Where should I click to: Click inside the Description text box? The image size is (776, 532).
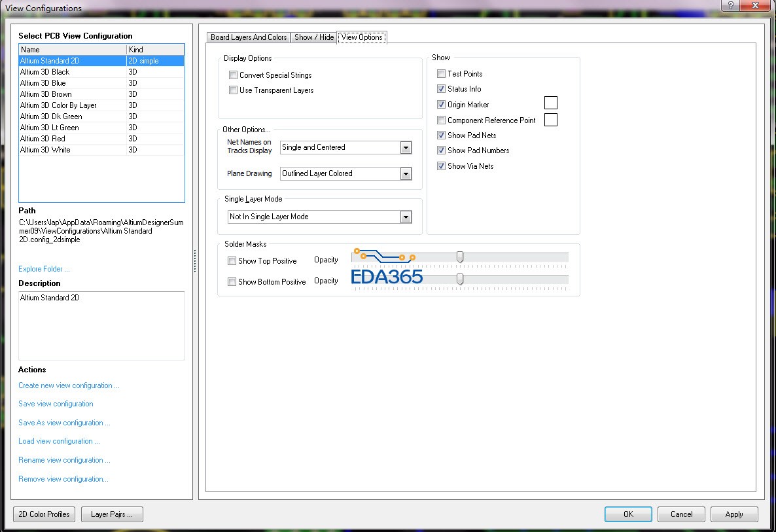coord(101,326)
